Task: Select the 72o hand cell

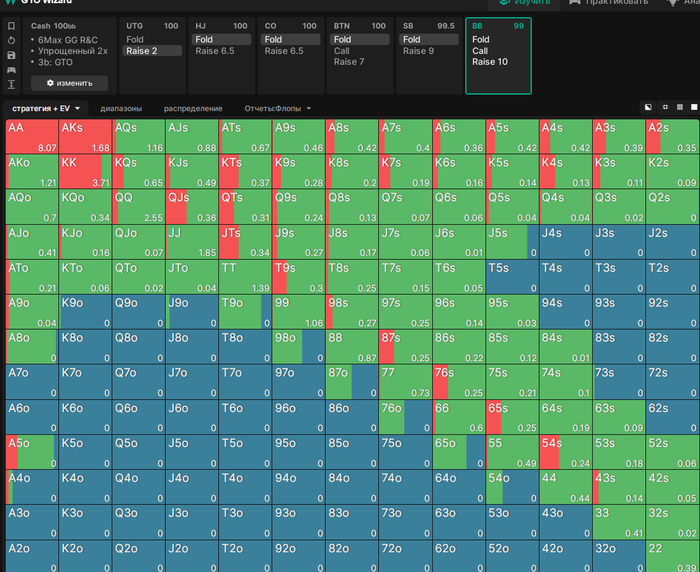Action: pyautogui.click(x=405, y=556)
